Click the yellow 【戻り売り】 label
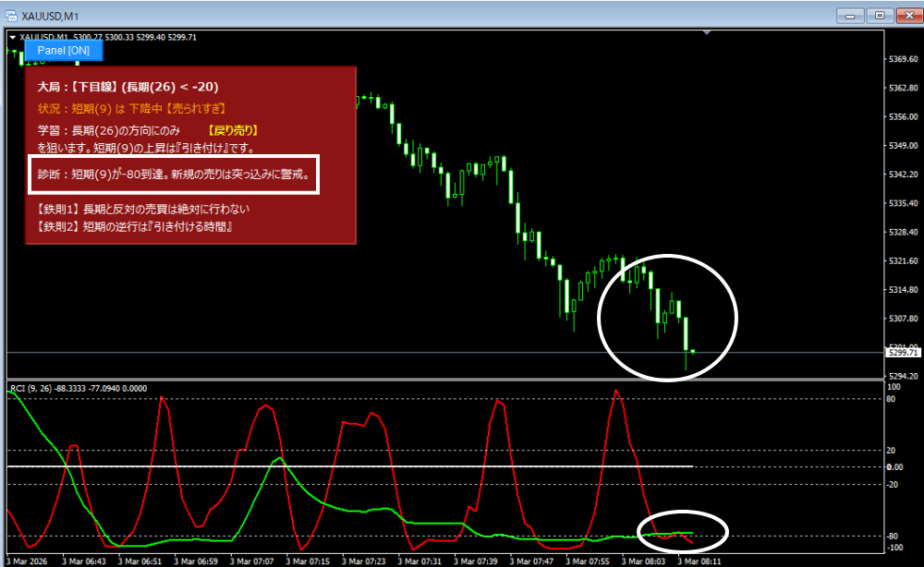The image size is (924, 567). [x=232, y=131]
